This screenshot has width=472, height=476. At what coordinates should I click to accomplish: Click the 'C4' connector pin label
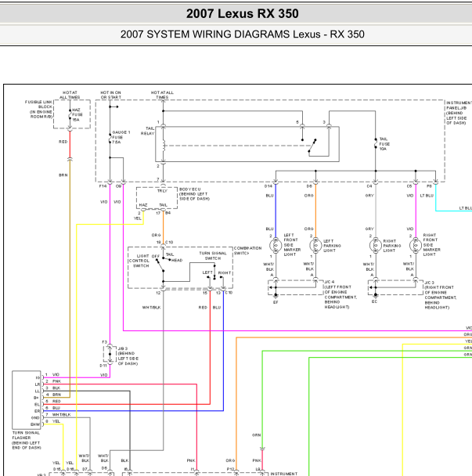click(x=369, y=186)
